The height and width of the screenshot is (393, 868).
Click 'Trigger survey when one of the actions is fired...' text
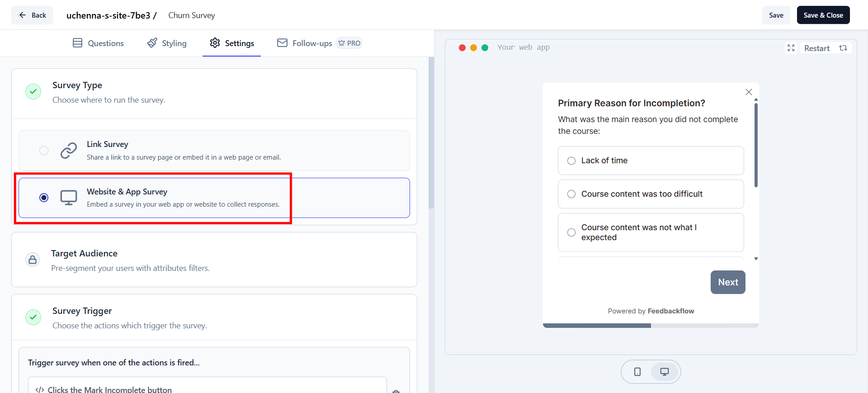[x=114, y=363]
